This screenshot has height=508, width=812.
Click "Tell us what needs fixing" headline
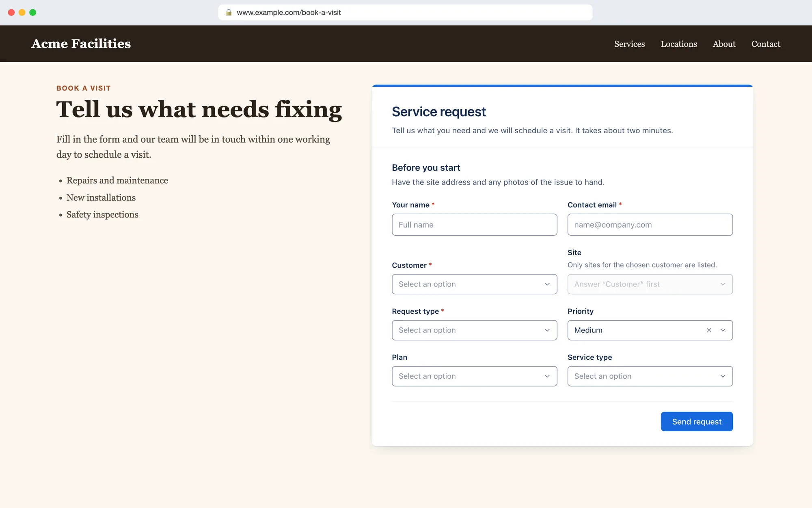[x=199, y=109]
